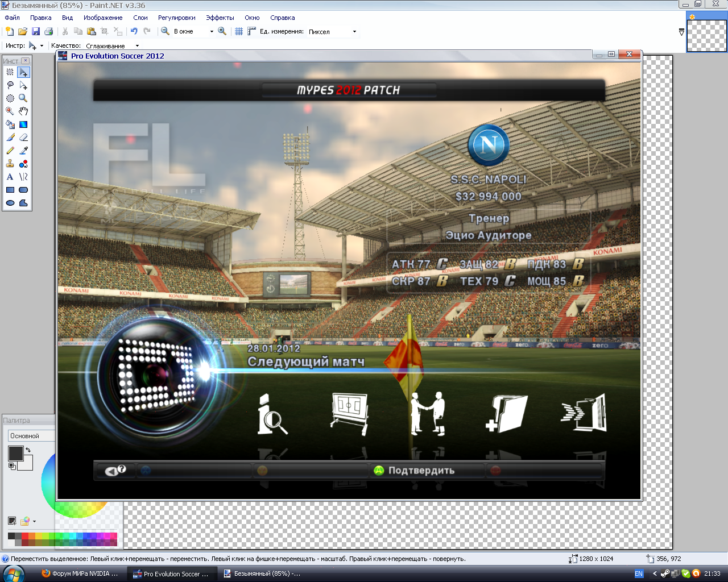
Task: Select the Paintbrush tool
Action: [10, 138]
